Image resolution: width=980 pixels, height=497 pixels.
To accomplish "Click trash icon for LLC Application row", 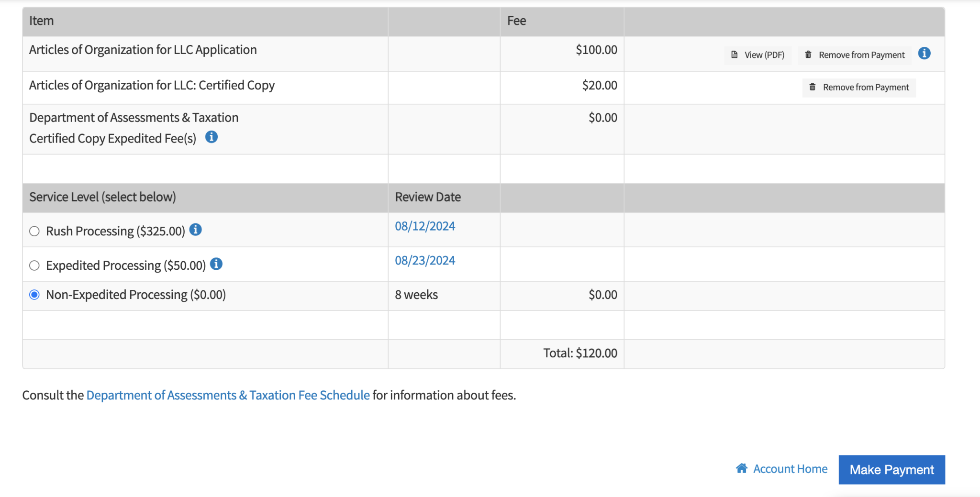I will [808, 55].
